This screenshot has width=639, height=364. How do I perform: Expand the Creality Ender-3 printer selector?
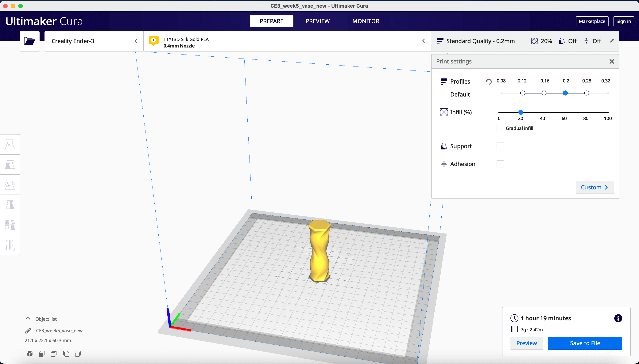click(94, 41)
